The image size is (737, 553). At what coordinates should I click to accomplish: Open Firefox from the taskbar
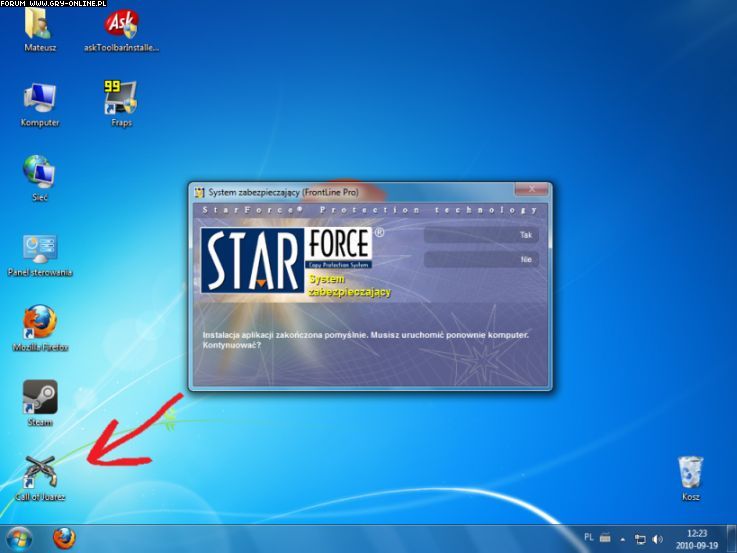[x=64, y=539]
